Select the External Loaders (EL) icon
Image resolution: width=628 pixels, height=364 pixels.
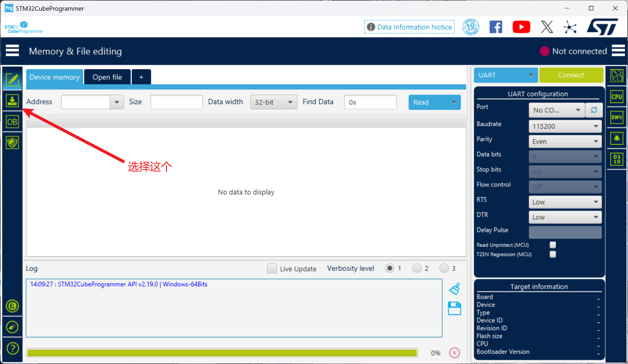tap(12, 306)
